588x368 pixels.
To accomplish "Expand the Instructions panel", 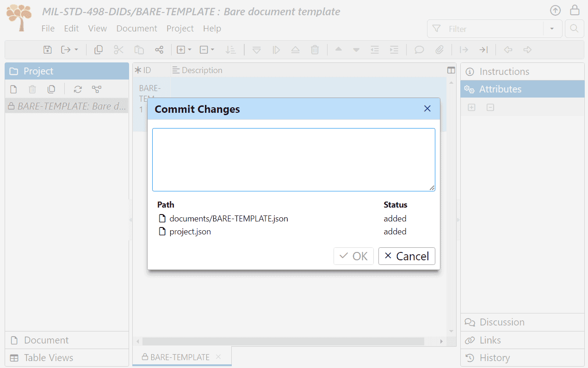I will [522, 72].
